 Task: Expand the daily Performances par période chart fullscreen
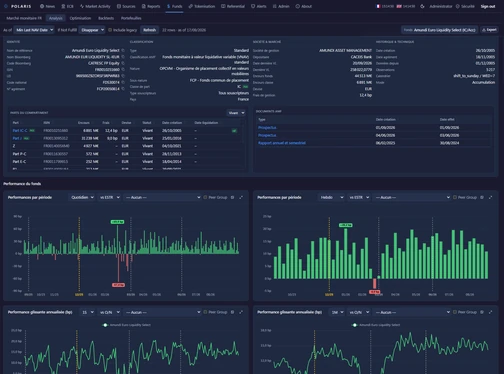241,197
